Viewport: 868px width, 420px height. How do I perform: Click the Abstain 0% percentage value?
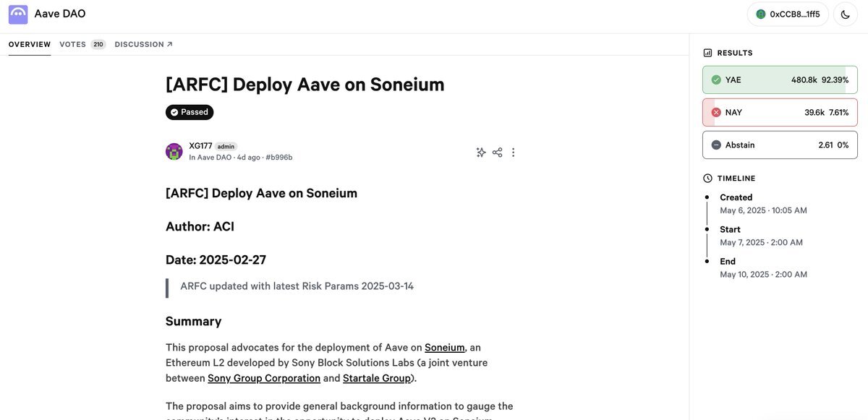(843, 145)
